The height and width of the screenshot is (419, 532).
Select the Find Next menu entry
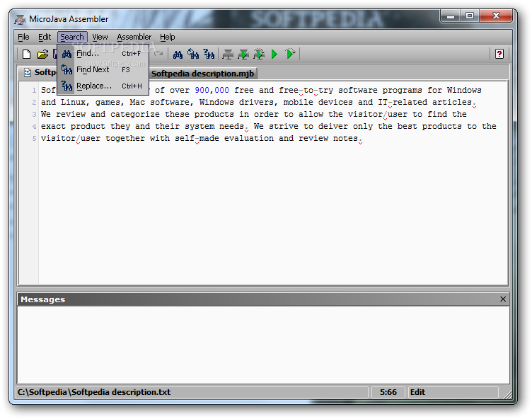[103, 69]
